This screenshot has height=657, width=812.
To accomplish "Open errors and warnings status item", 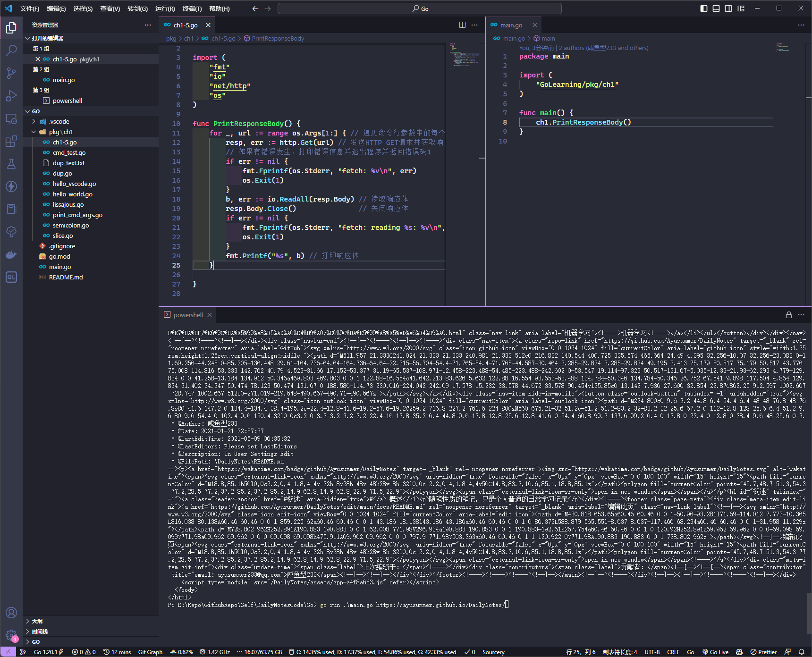I will click(84, 652).
